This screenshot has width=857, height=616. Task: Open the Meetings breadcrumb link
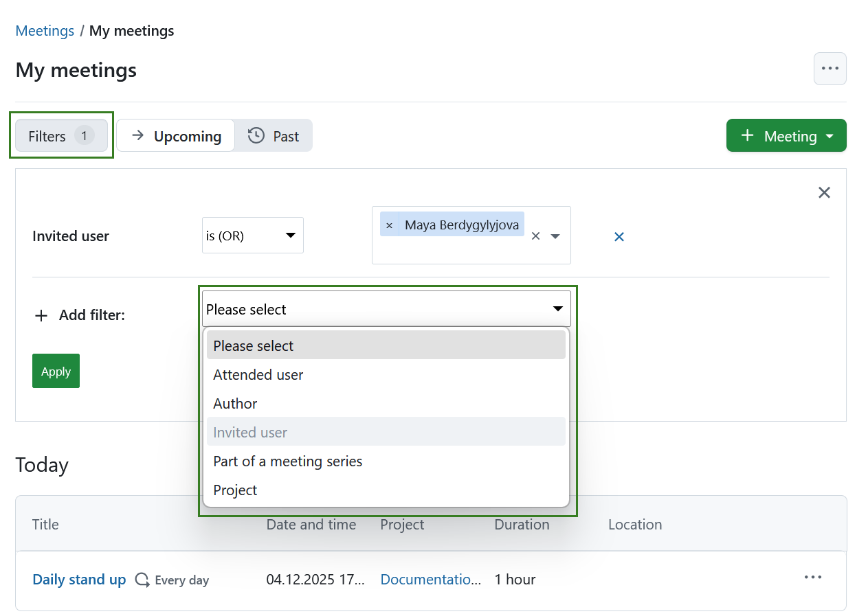point(45,30)
